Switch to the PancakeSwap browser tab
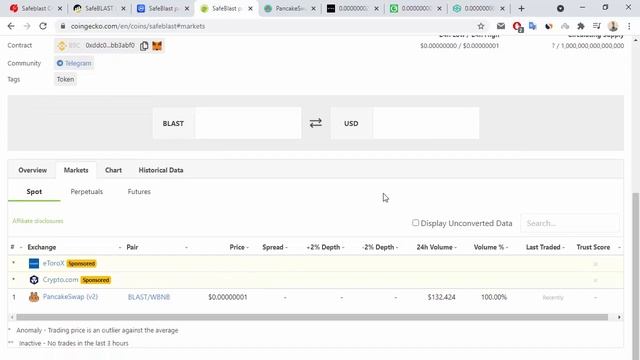640x360 pixels. tap(290, 8)
